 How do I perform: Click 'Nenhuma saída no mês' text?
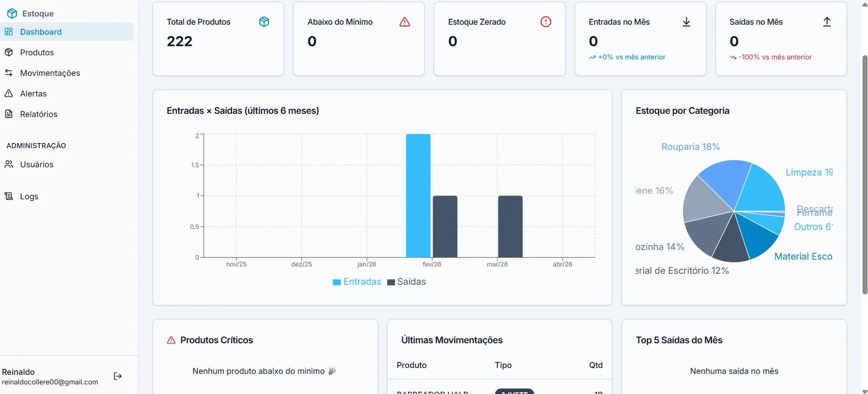[734, 371]
